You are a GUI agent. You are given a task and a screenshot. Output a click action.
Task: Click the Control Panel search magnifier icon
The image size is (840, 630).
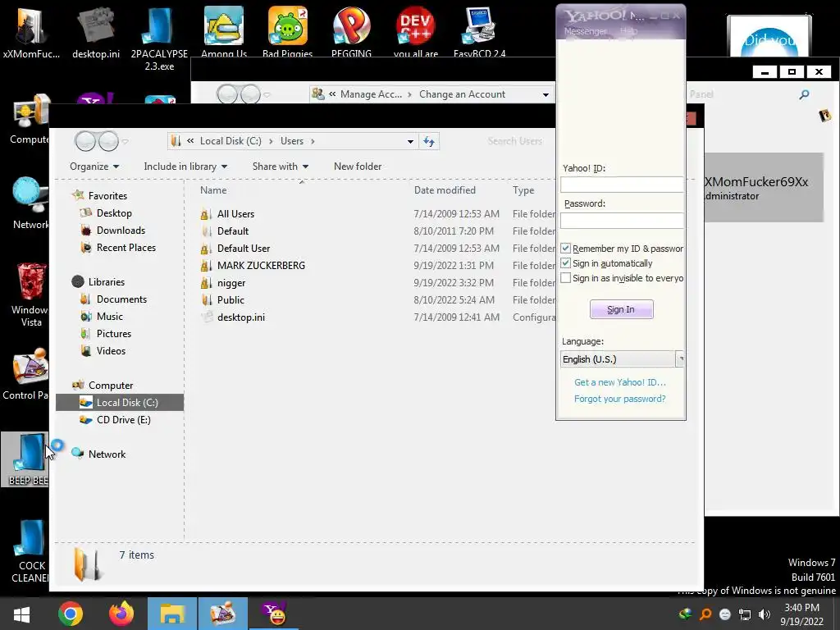point(804,95)
